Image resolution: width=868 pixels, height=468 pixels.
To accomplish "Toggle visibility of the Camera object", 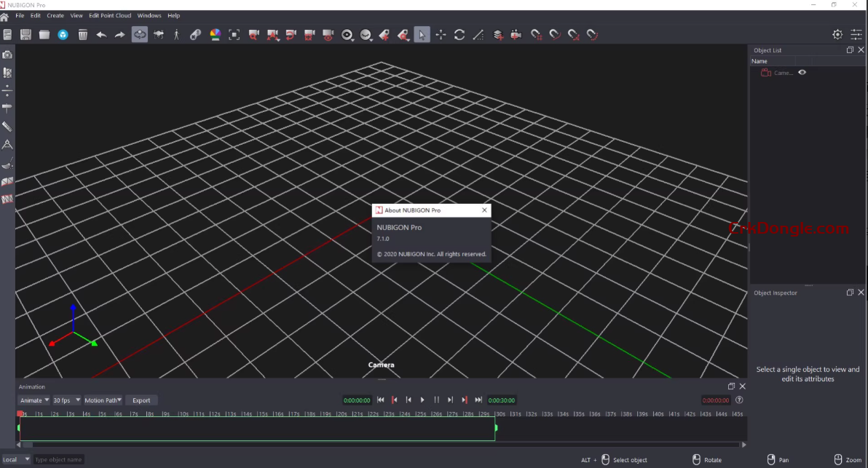I will 800,72.
